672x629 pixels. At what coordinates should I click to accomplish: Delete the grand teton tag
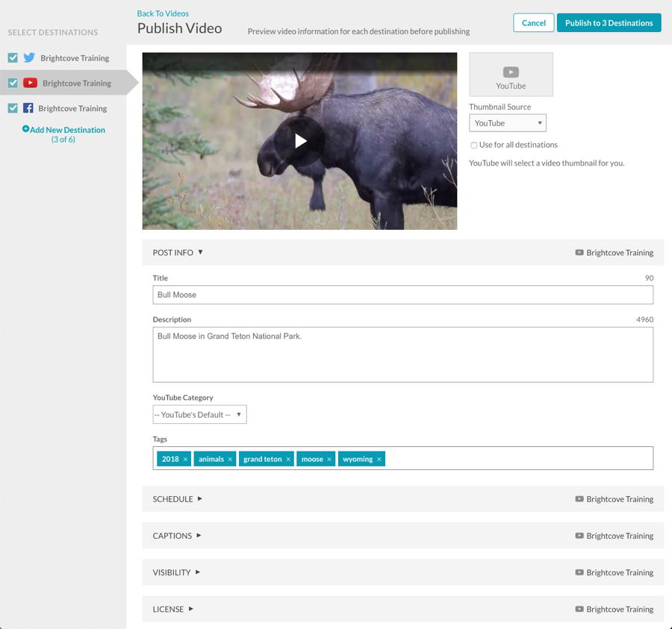(288, 460)
